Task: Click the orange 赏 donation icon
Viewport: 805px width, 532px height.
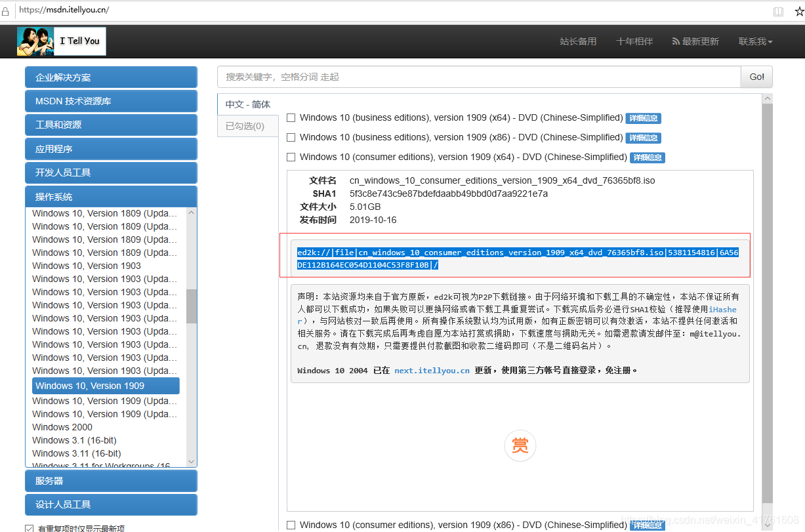Action: [x=520, y=445]
